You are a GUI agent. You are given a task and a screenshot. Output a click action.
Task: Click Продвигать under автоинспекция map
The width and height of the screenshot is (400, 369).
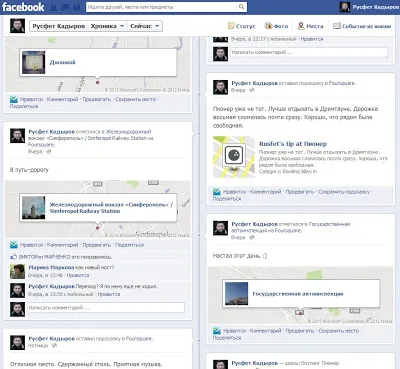click(300, 331)
